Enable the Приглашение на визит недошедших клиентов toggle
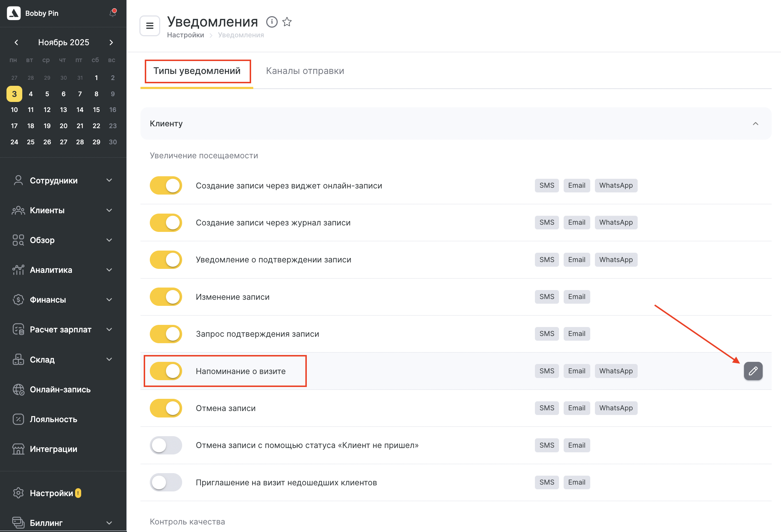Screen dimensions: 781x532 click(166, 482)
